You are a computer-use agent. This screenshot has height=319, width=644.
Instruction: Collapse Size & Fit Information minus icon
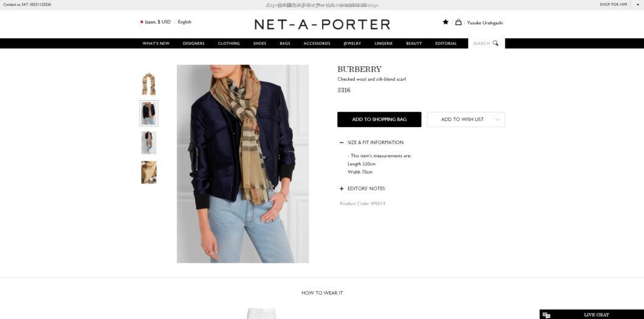[x=341, y=142]
